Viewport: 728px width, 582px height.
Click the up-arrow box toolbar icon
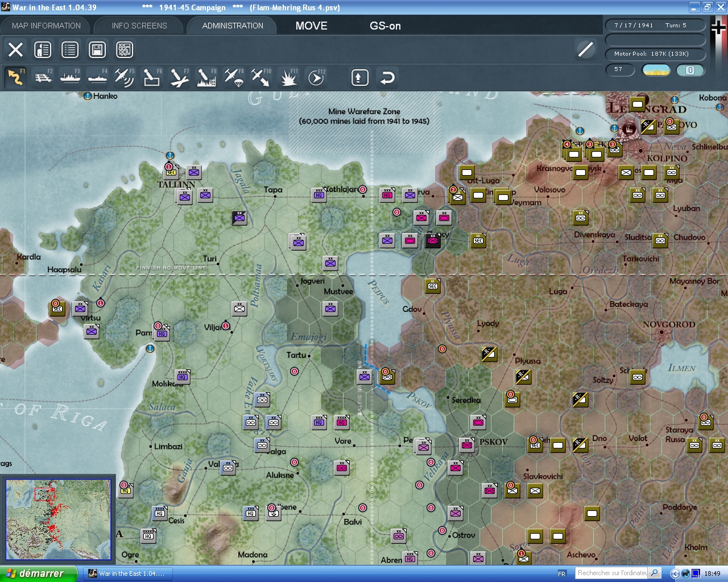(x=359, y=77)
